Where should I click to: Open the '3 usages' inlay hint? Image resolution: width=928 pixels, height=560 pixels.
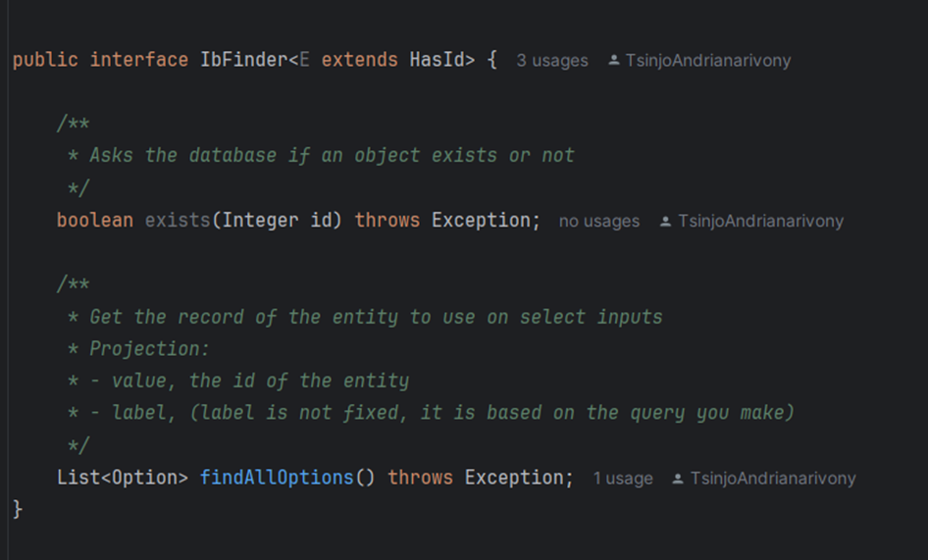(x=552, y=61)
